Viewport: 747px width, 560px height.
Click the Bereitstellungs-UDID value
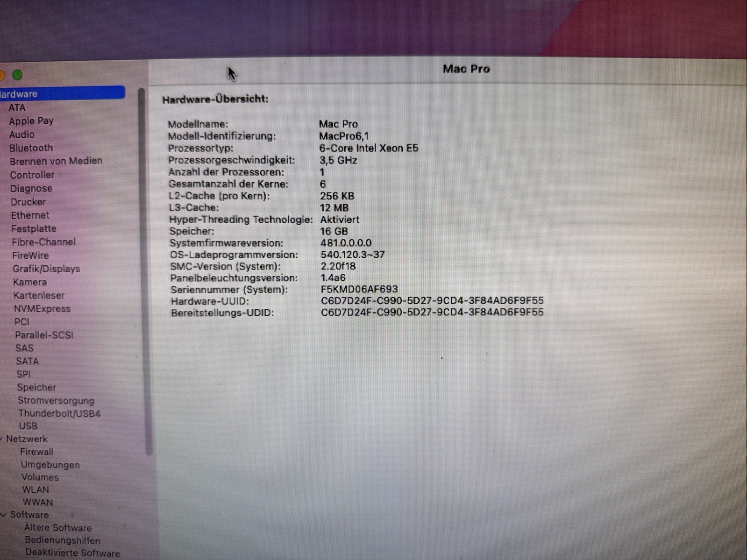coord(432,312)
